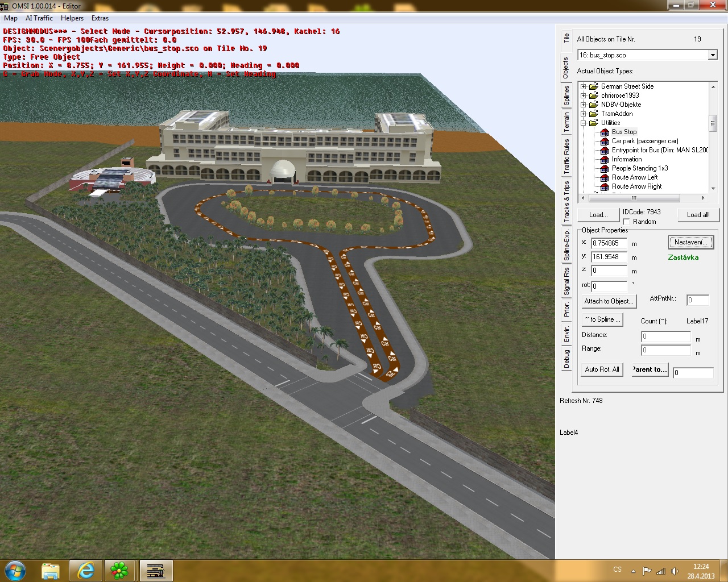Expand the TramAddon folder
This screenshot has height=582, width=728.
coord(583,114)
